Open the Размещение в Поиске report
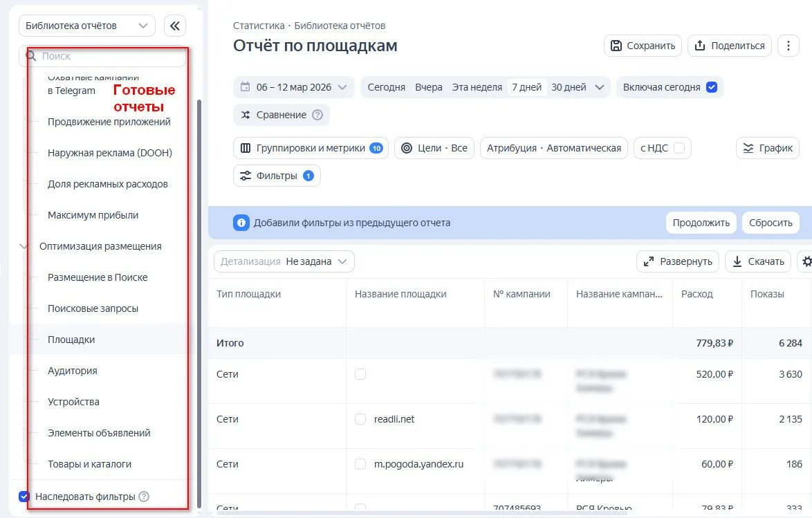 point(98,277)
